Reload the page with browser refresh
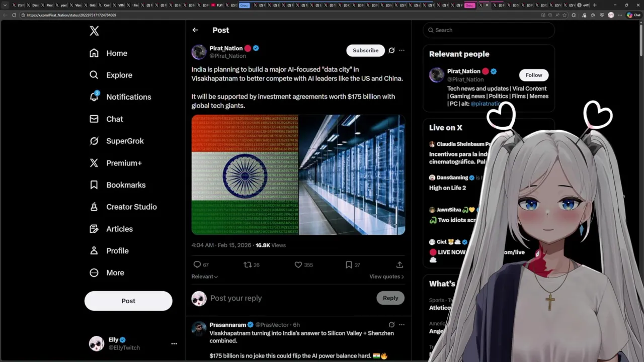 tap(14, 15)
